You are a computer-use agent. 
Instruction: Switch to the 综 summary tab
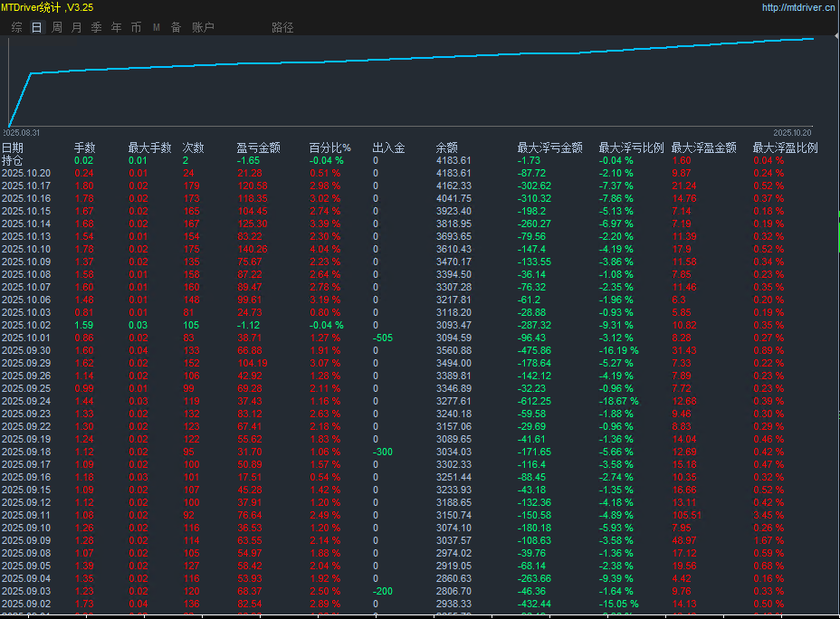[16, 27]
